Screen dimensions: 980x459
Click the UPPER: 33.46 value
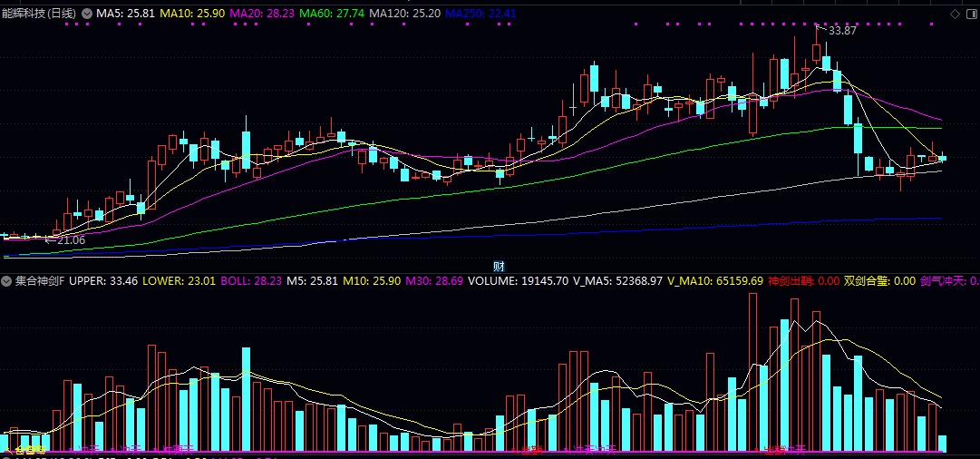[x=103, y=281]
